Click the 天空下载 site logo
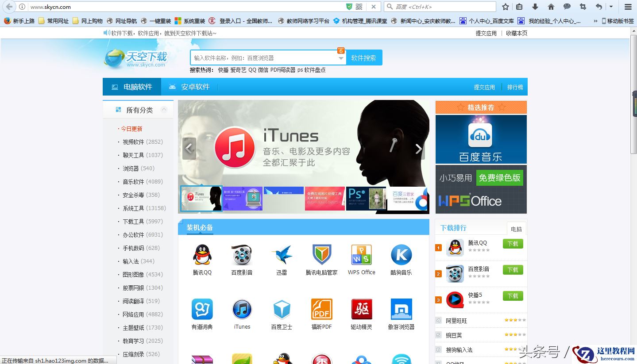This screenshot has width=637, height=364. pos(135,58)
